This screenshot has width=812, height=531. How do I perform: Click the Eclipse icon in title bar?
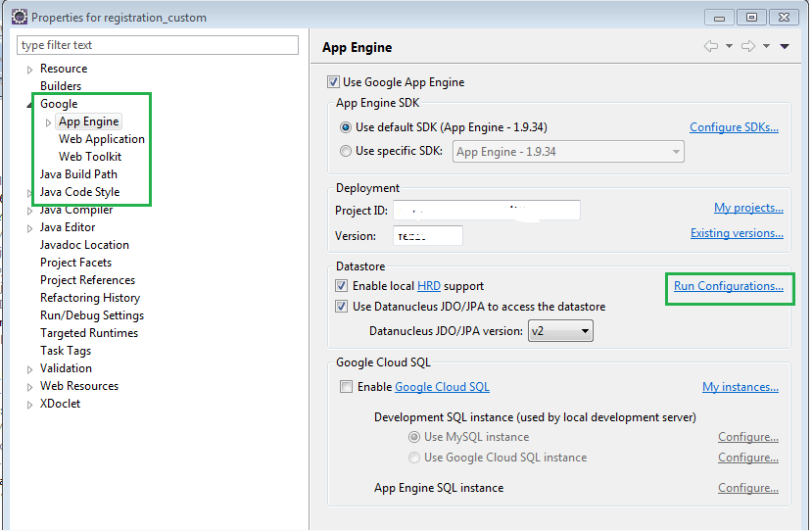[20, 17]
